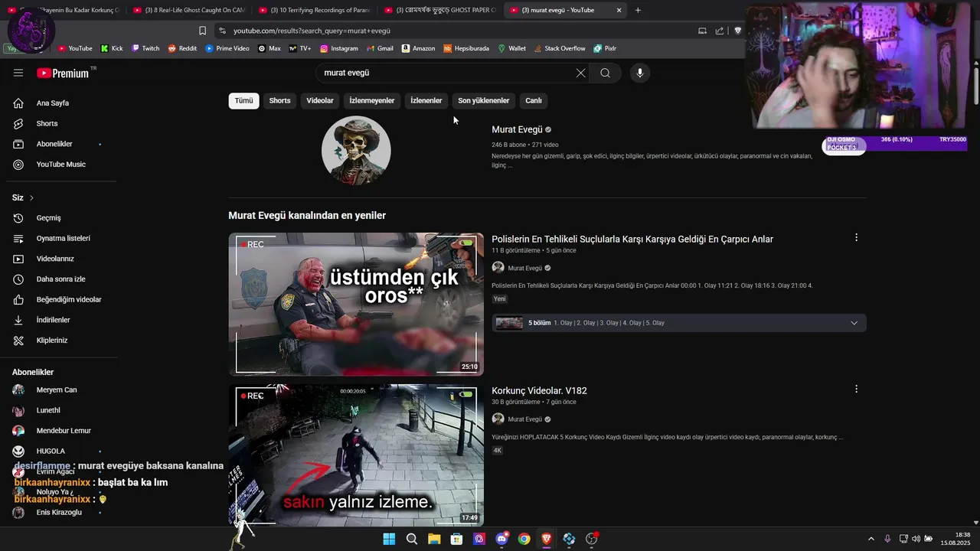Open Twitch bookmark

pyautogui.click(x=145, y=48)
